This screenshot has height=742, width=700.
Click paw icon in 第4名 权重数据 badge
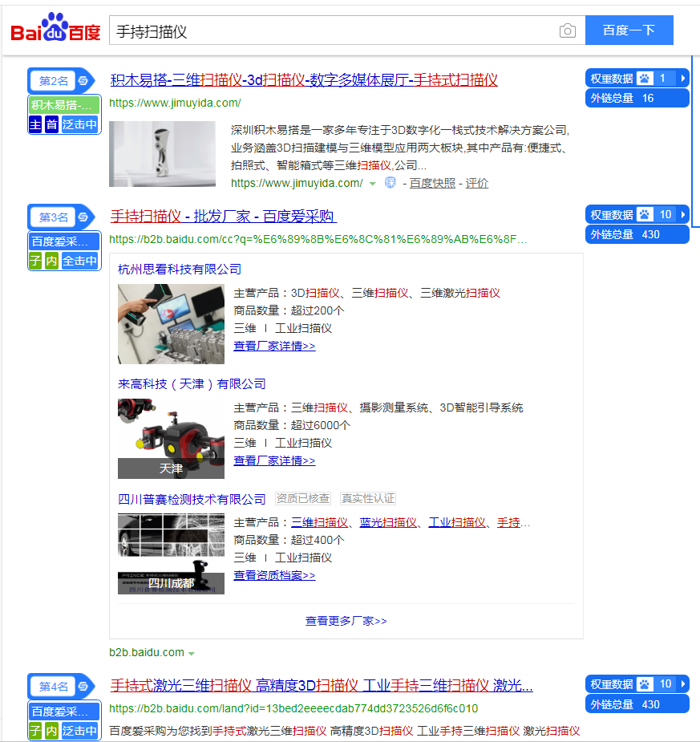[645, 684]
